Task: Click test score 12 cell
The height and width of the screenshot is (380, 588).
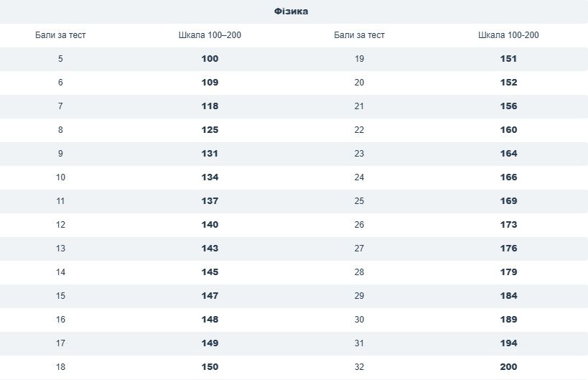Action: coord(60,225)
